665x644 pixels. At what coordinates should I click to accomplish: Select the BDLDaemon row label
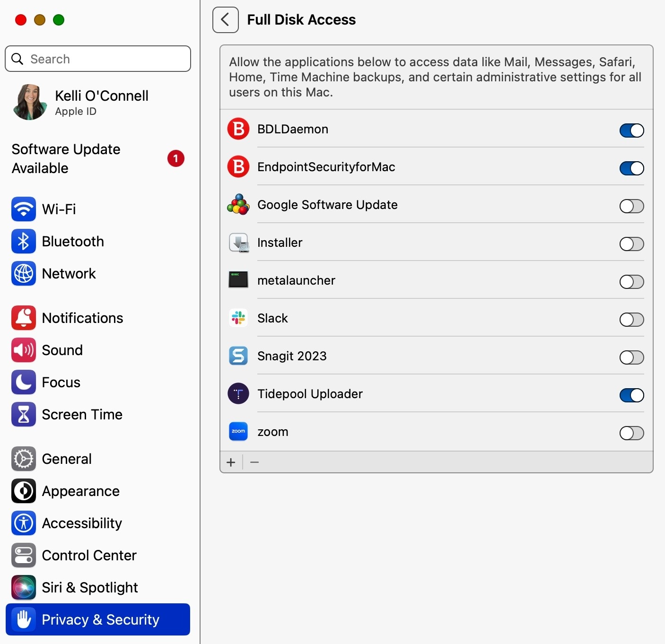(x=293, y=129)
